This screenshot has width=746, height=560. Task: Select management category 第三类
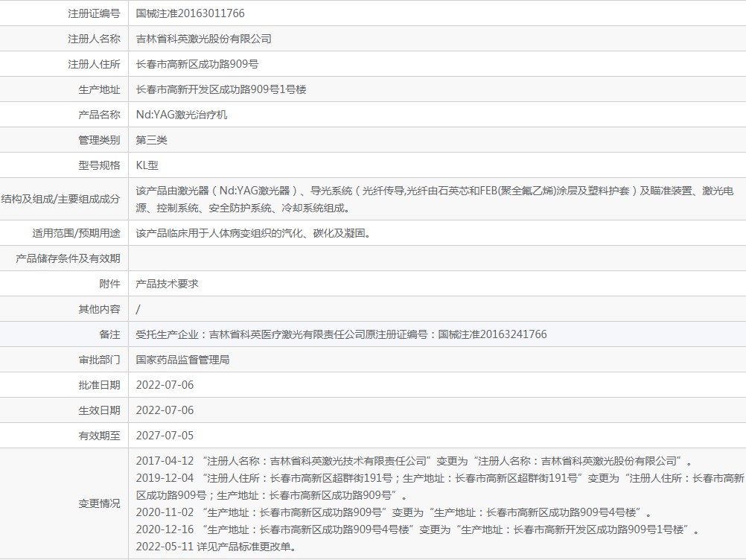coord(152,140)
